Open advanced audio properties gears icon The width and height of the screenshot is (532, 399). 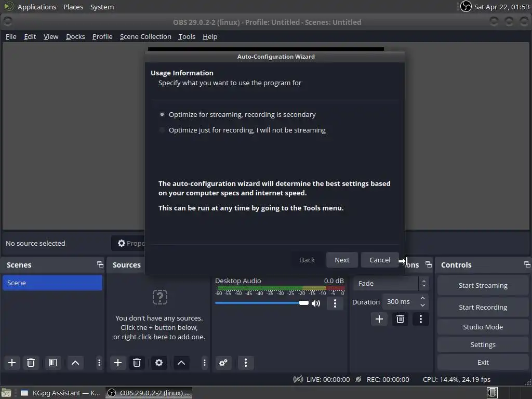(223, 363)
